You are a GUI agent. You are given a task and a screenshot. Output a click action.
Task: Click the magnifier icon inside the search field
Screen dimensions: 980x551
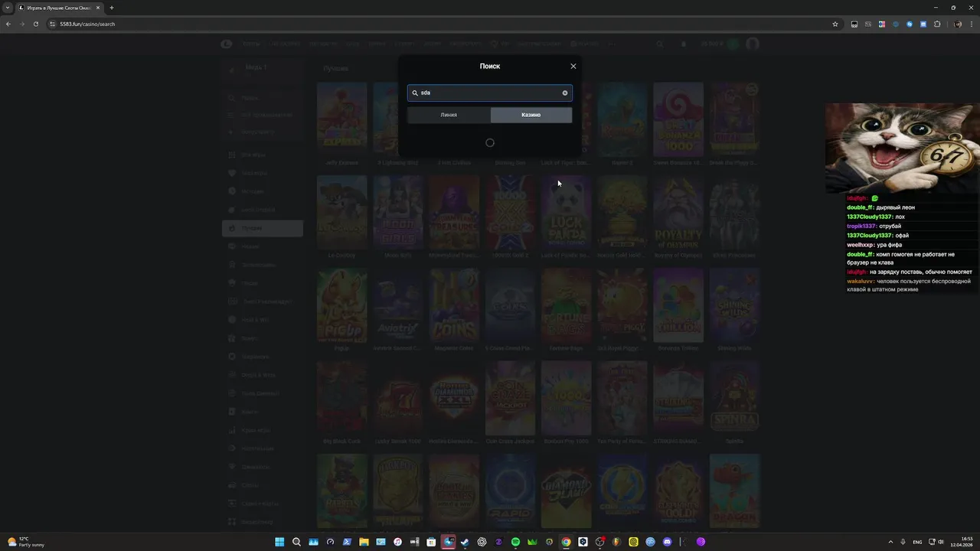click(415, 93)
